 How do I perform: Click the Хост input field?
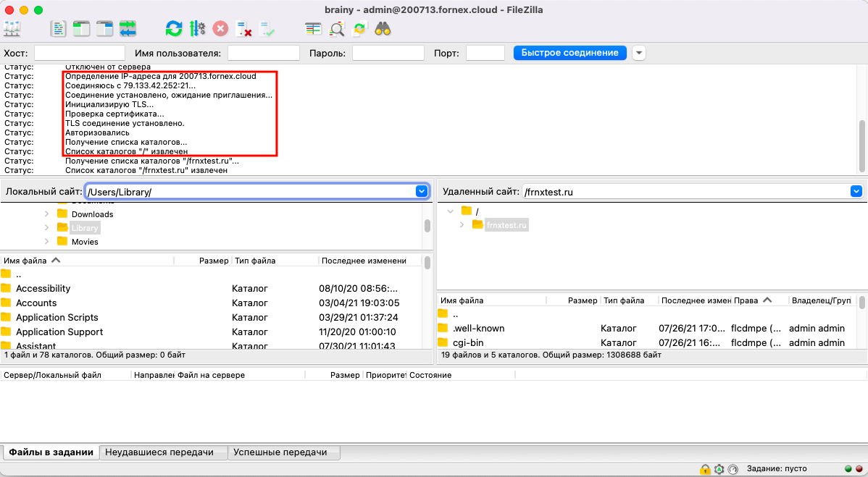[81, 53]
